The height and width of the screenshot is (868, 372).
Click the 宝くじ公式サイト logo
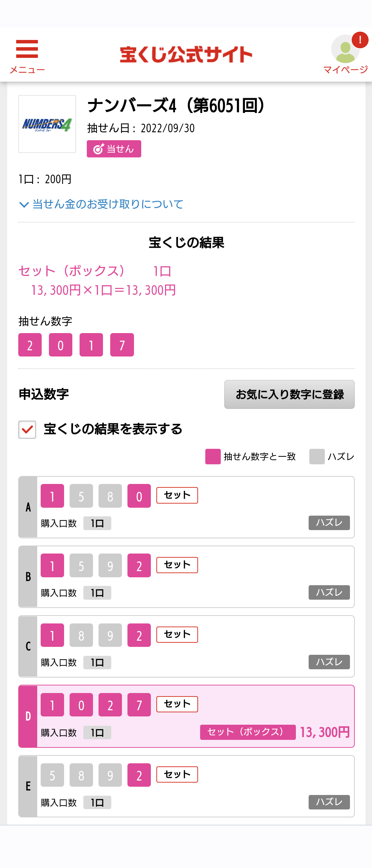(186, 54)
